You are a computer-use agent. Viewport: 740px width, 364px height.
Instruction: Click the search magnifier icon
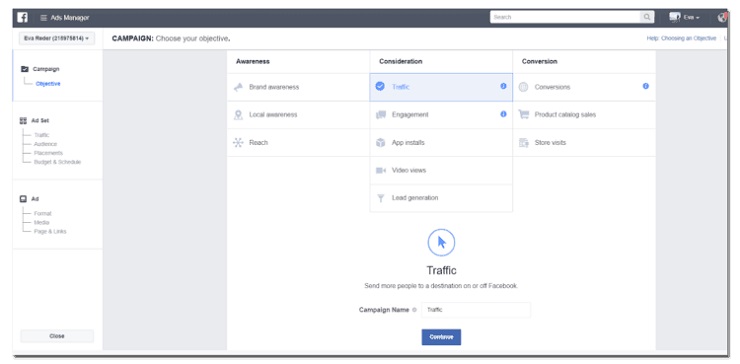tap(647, 17)
